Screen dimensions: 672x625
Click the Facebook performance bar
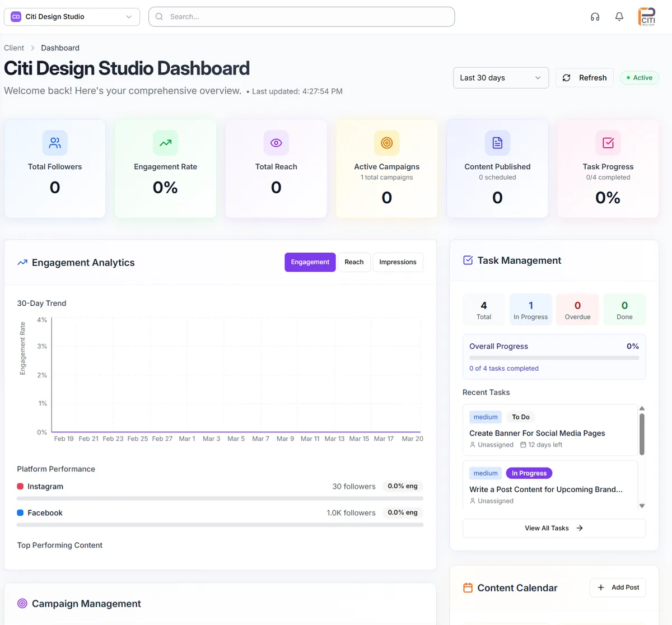tap(220, 525)
